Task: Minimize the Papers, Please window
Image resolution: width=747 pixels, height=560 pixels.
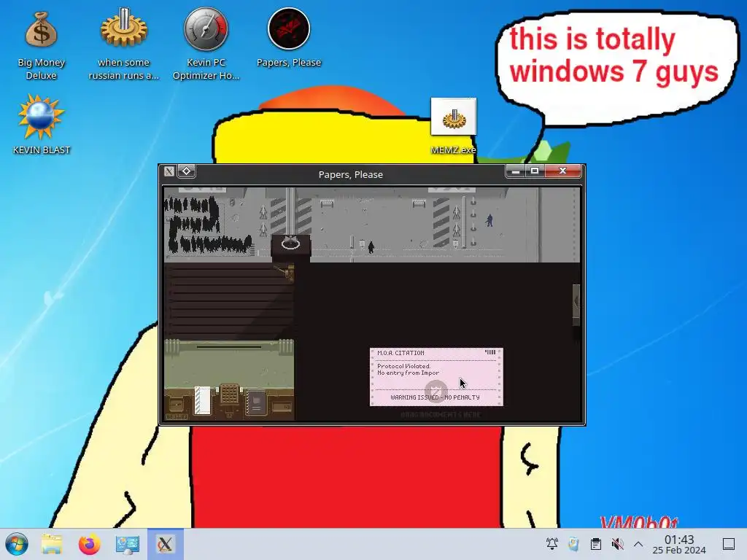Action: pos(516,171)
